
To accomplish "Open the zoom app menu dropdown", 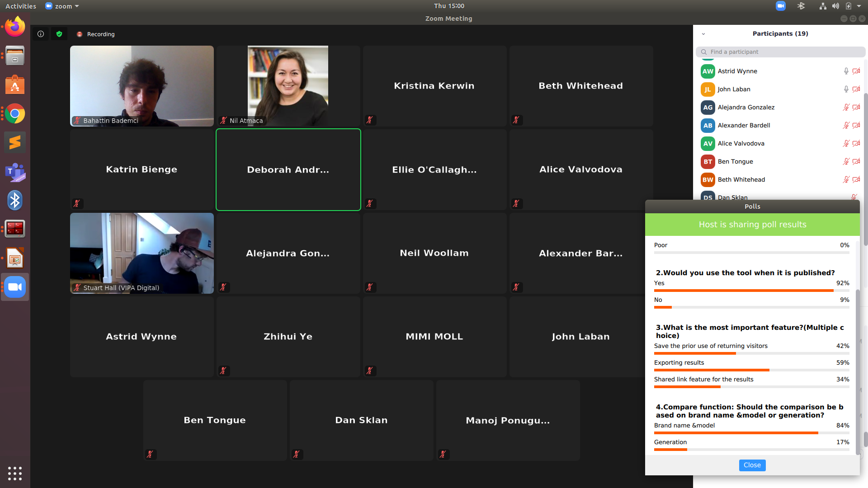I will coord(62,6).
